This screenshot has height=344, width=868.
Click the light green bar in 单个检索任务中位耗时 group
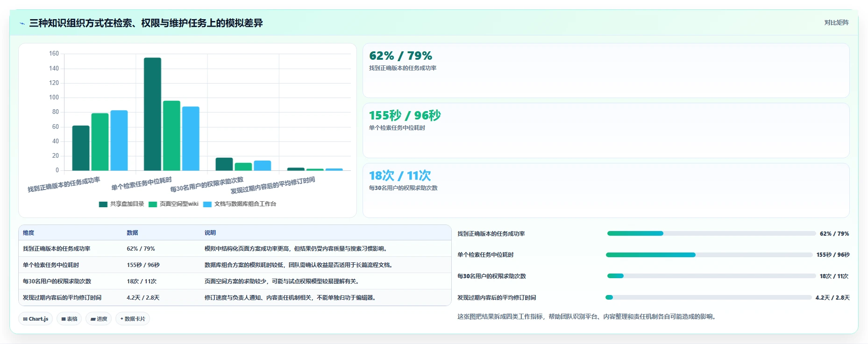tap(171, 135)
